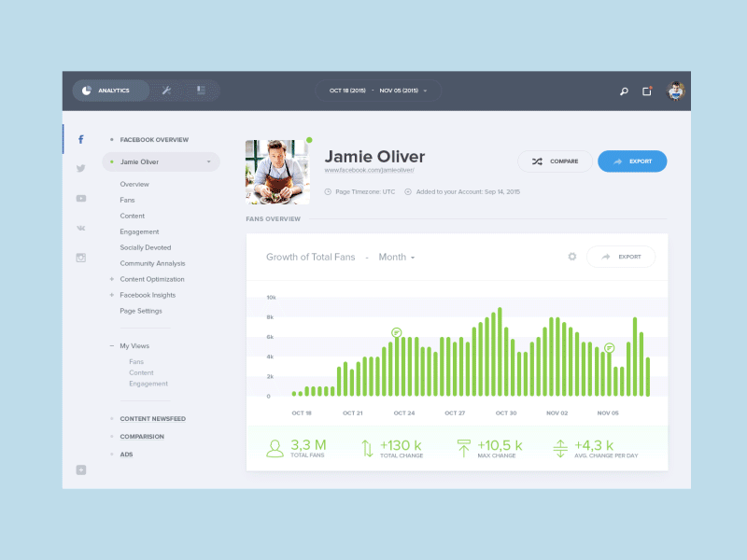
Task: Click the '+10,5 k' max change value
Action: click(500, 445)
